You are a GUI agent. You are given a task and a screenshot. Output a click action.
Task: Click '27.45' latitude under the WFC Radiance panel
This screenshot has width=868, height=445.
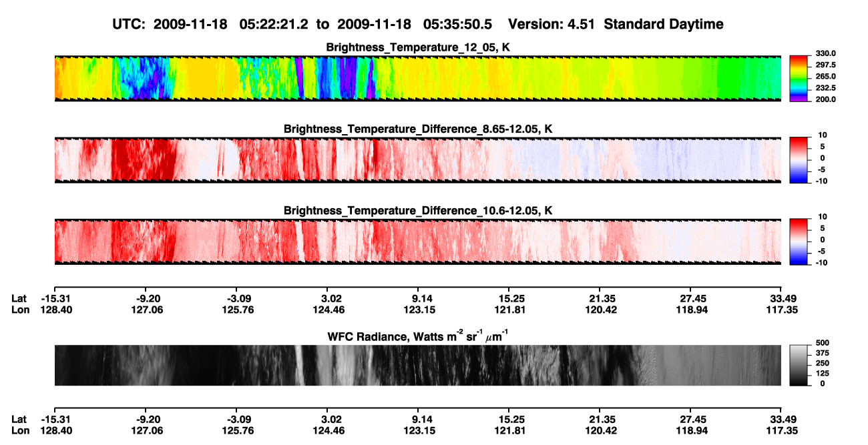coord(693,420)
